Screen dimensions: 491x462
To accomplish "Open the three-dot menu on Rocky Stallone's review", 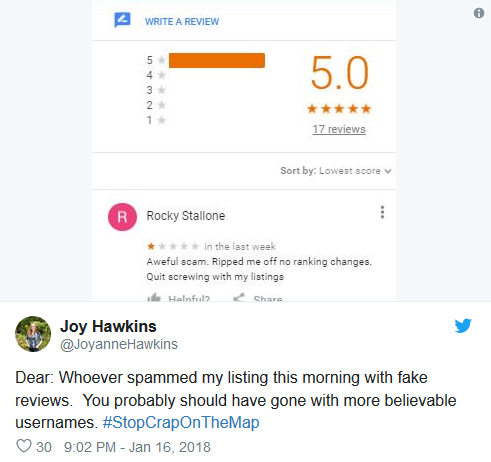I will (382, 212).
